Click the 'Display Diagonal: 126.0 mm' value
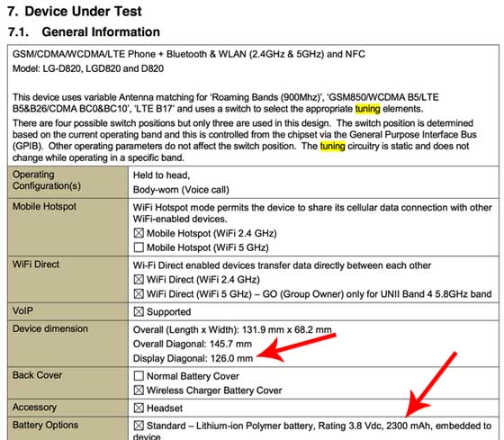The width and height of the screenshot is (504, 440). point(193,358)
